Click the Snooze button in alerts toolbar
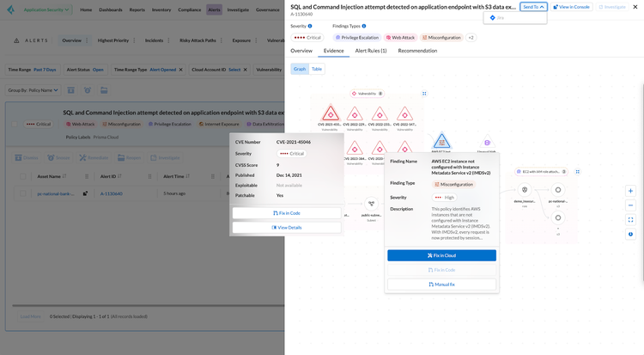This screenshot has height=355, width=644. 58,157
